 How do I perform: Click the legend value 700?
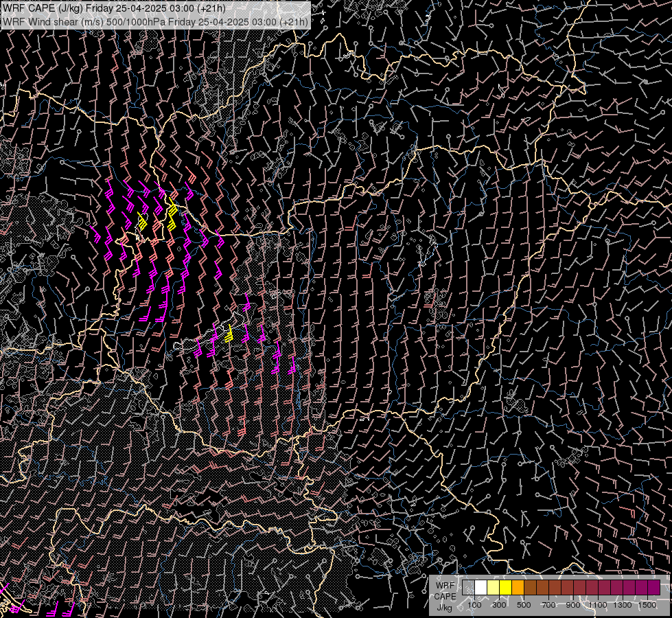click(x=548, y=605)
